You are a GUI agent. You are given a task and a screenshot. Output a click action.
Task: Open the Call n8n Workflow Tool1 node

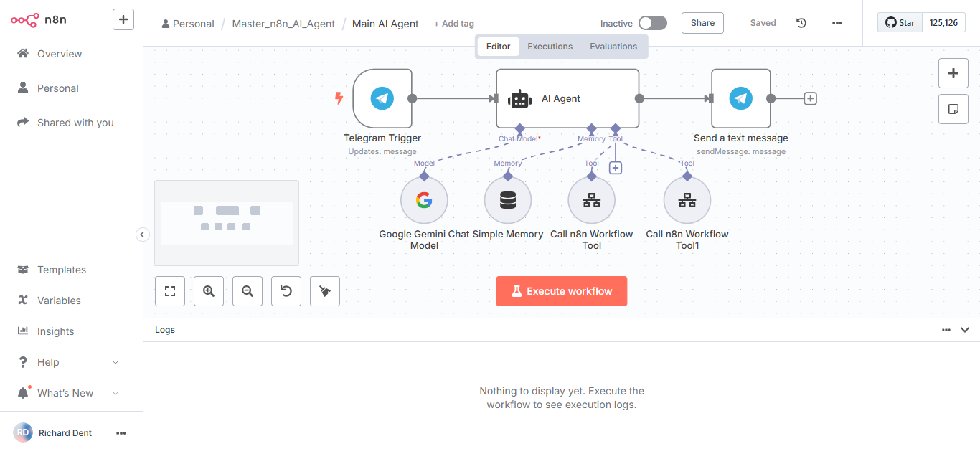pos(687,201)
